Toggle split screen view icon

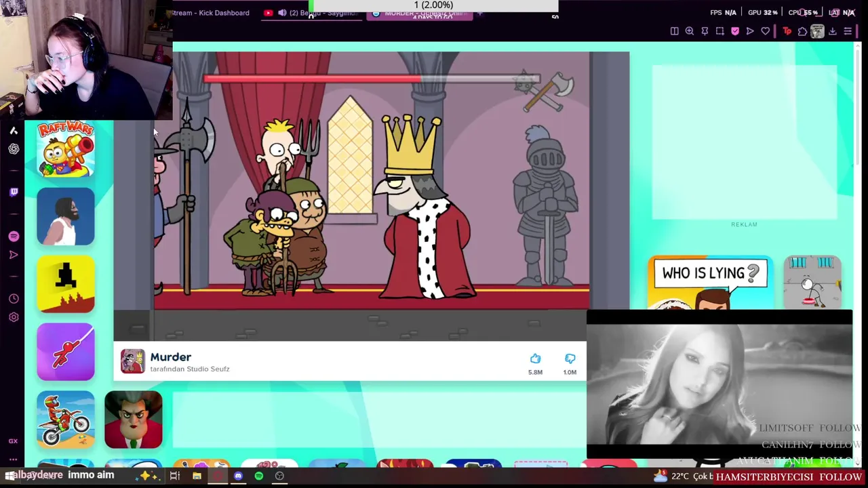(674, 31)
